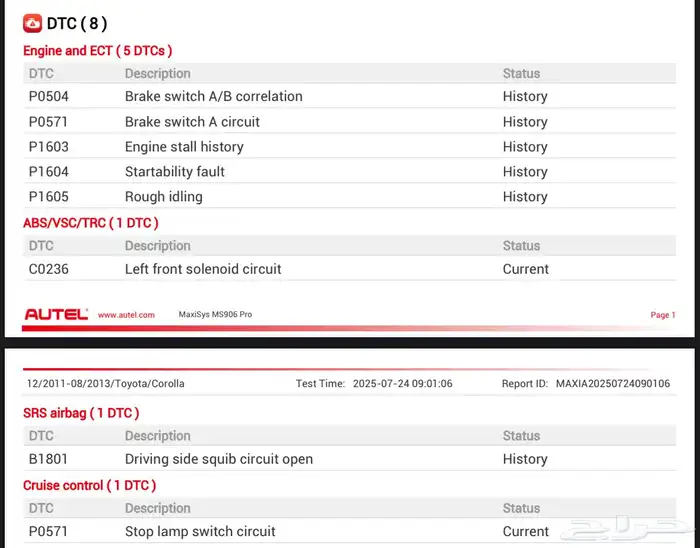The image size is (700, 548).
Task: Select the P1604 Startability fault row
Action: click(175, 172)
